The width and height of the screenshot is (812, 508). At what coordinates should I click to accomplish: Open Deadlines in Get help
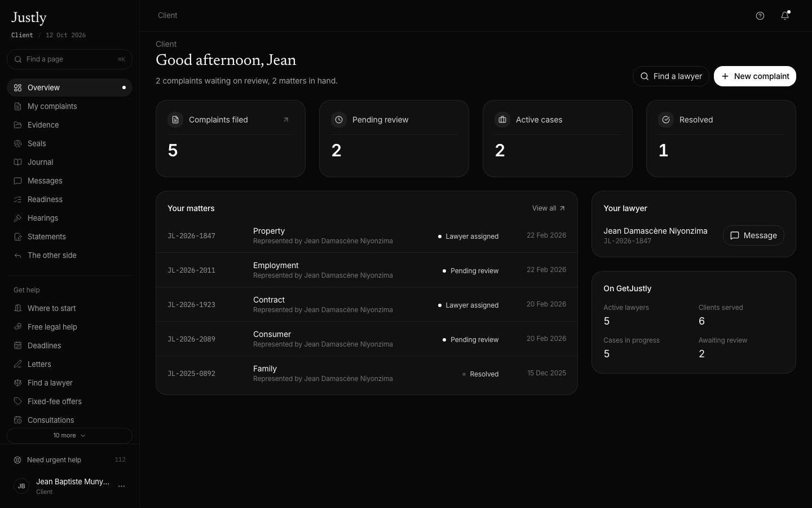coord(69,345)
